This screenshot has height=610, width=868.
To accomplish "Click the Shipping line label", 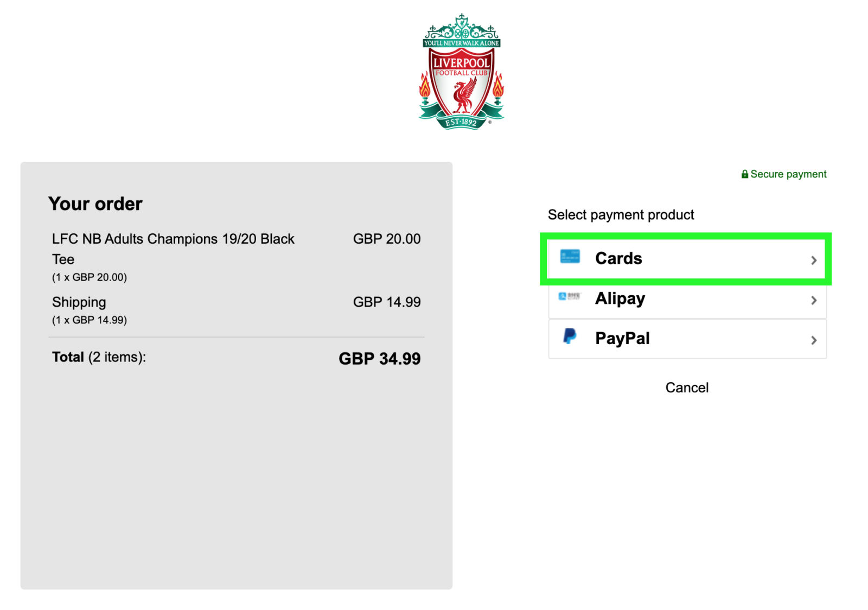I will pos(79,302).
